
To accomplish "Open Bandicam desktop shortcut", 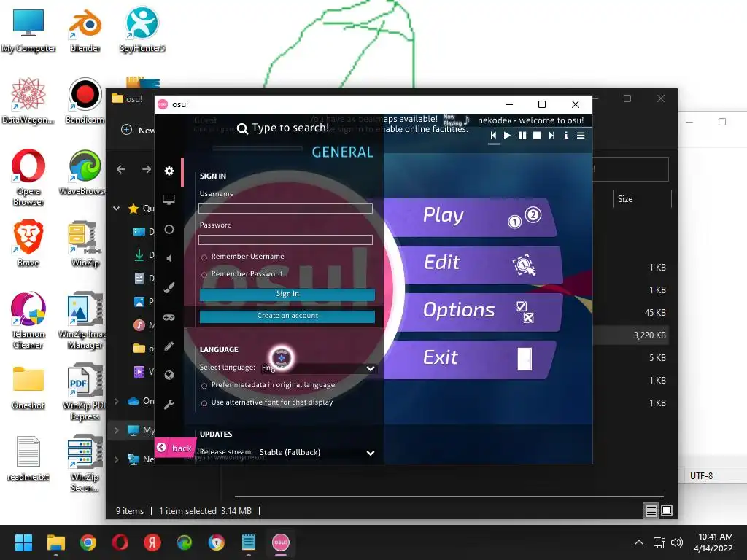I will coord(85,101).
